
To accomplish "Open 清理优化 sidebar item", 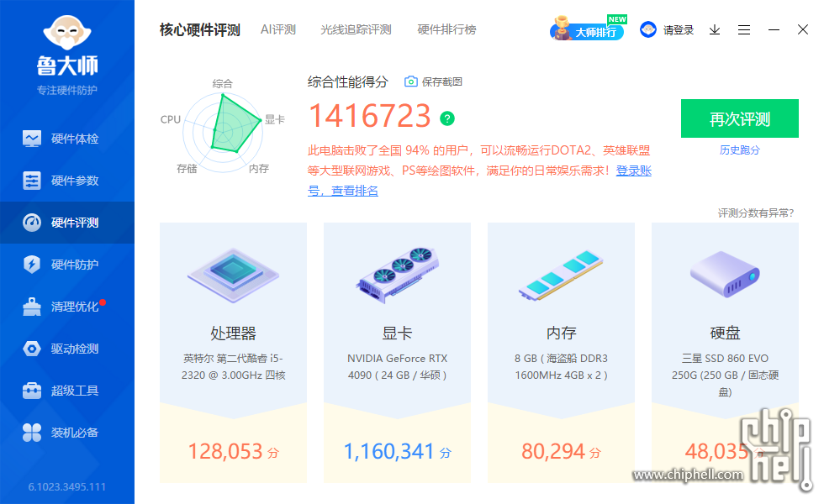I will point(67,307).
